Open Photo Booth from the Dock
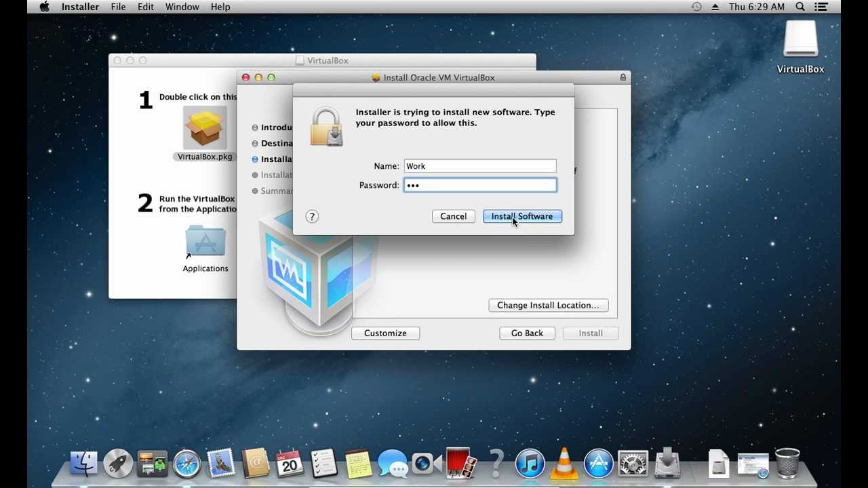Screen dimensions: 868x488 461,464
